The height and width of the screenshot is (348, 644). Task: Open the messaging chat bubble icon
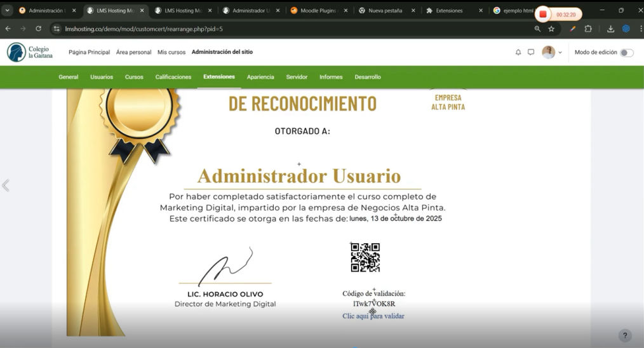[x=531, y=53]
